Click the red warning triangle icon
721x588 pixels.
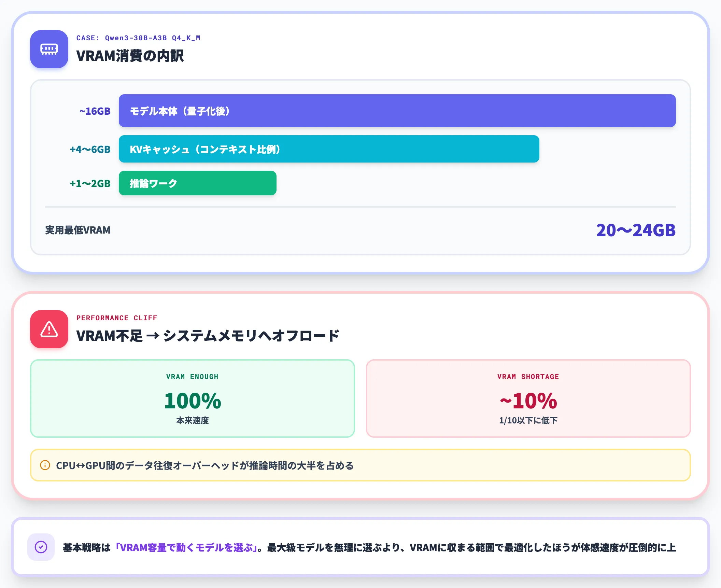(49, 329)
